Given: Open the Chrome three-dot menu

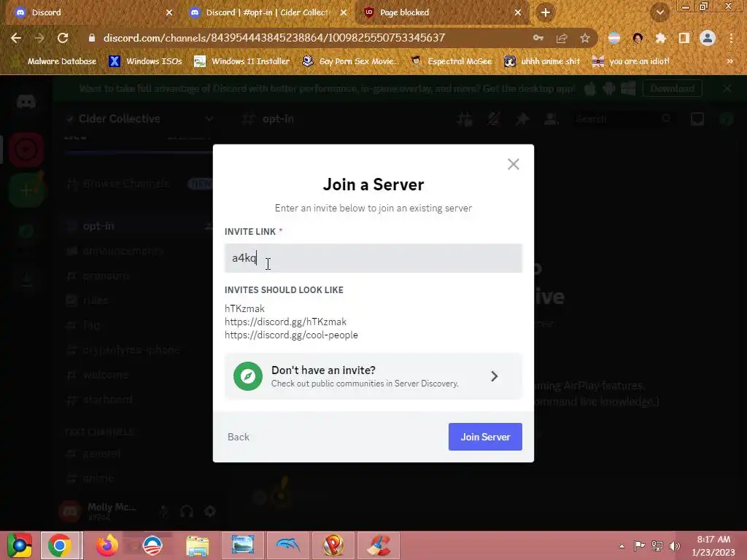Looking at the screenshot, I should point(731,38).
